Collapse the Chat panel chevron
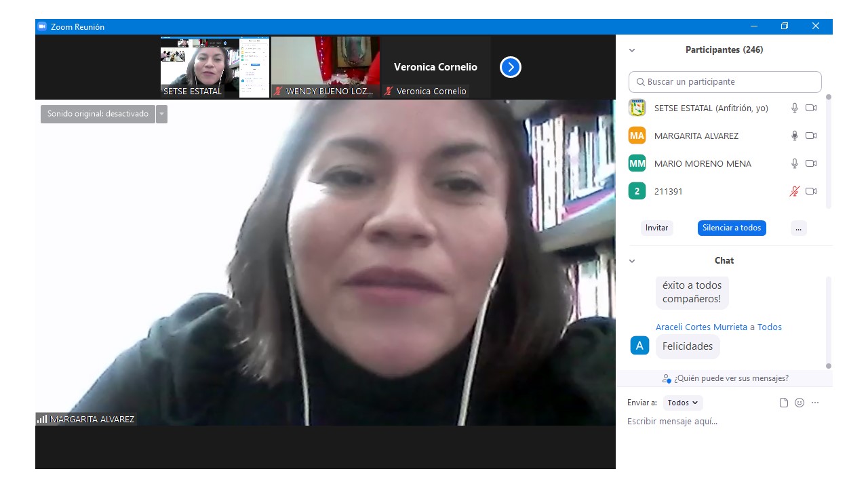The width and height of the screenshot is (868, 488). click(632, 261)
